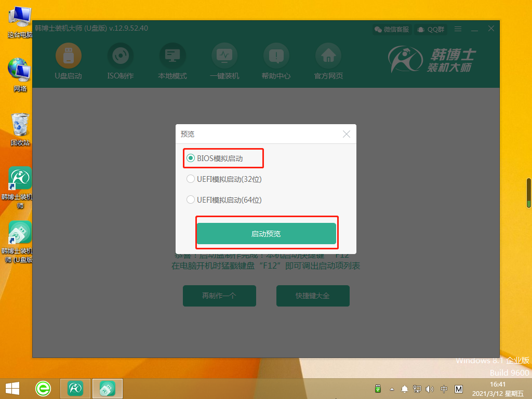This screenshot has height=399, width=532.
Task: Click 再制作一个 to remake the drive
Action: [x=219, y=296]
